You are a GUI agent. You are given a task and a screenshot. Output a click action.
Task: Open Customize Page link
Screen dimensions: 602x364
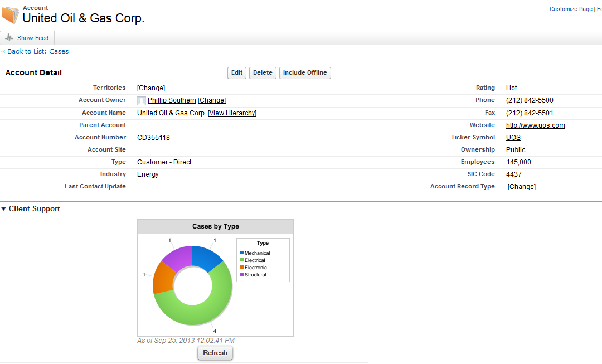point(571,9)
